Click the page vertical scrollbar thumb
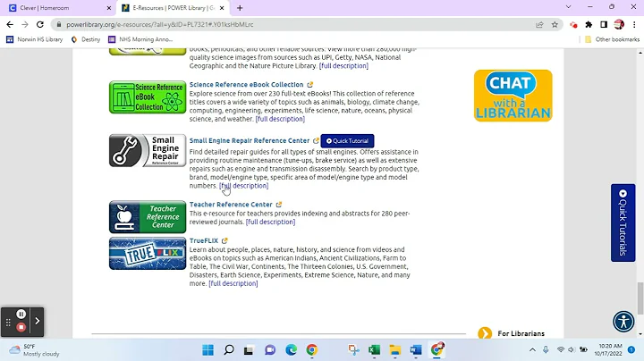This screenshot has height=361, width=644. pyautogui.click(x=640, y=298)
